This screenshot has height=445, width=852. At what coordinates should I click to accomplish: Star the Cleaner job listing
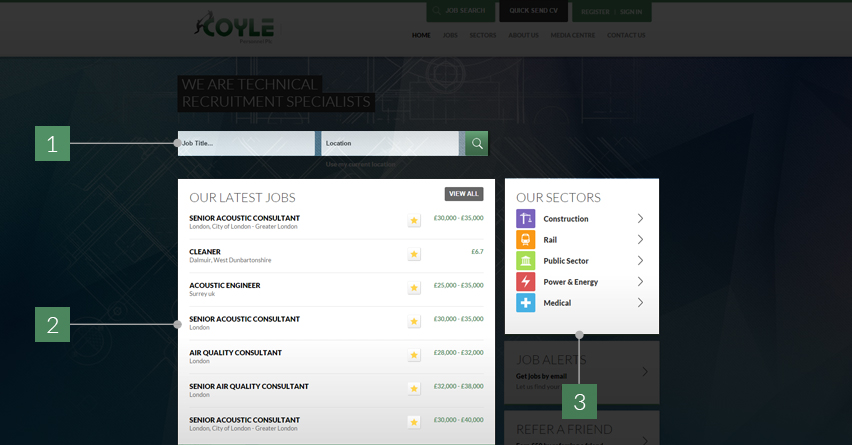point(414,254)
